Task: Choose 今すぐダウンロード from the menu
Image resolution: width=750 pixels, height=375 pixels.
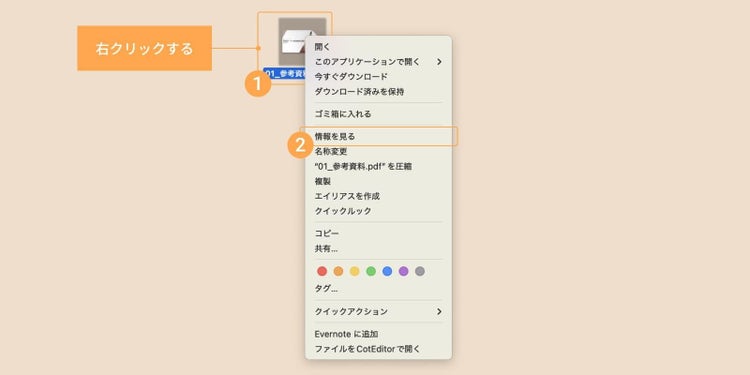Action: click(x=378, y=77)
